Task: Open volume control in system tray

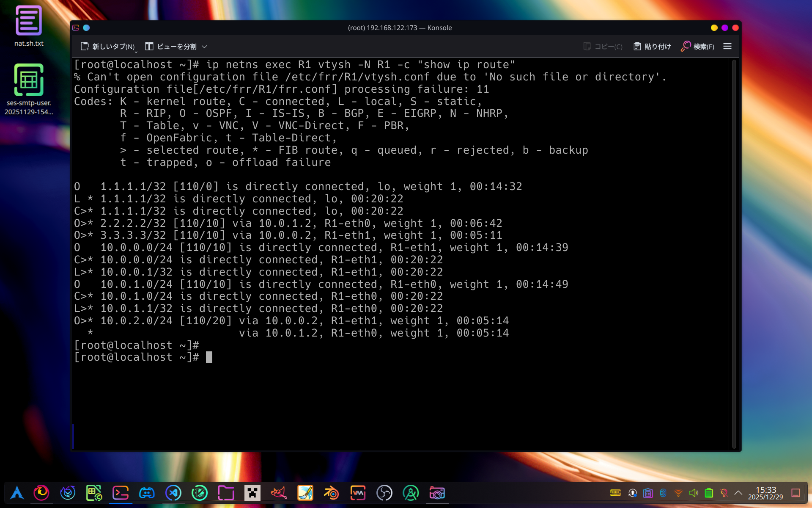Action: (x=694, y=493)
